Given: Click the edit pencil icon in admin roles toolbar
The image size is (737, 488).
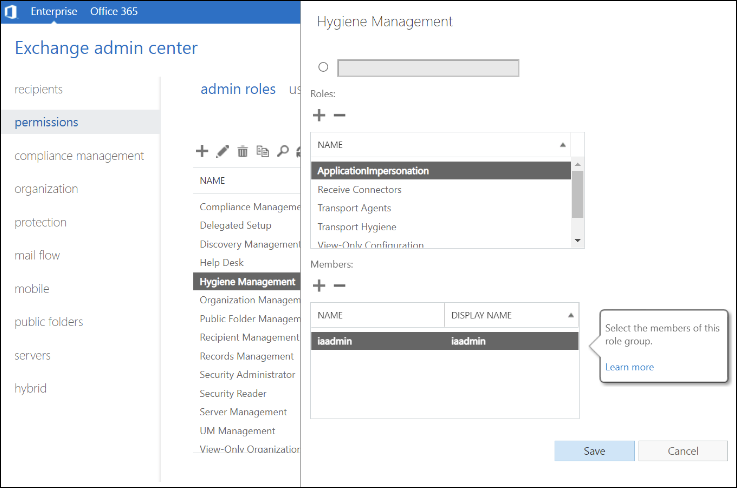Looking at the screenshot, I should click(223, 152).
